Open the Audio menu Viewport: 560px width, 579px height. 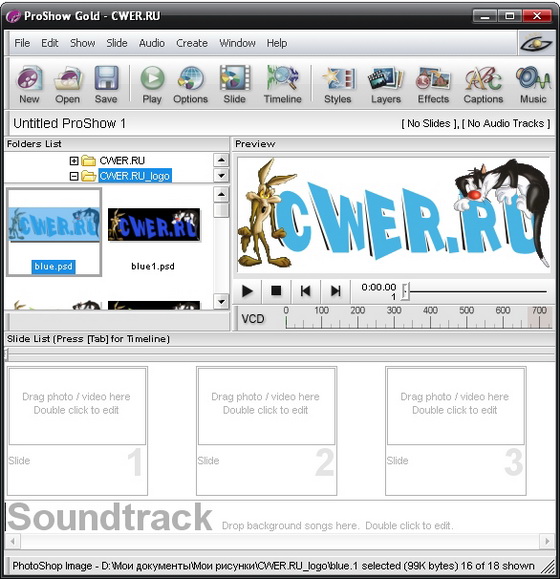coord(152,43)
